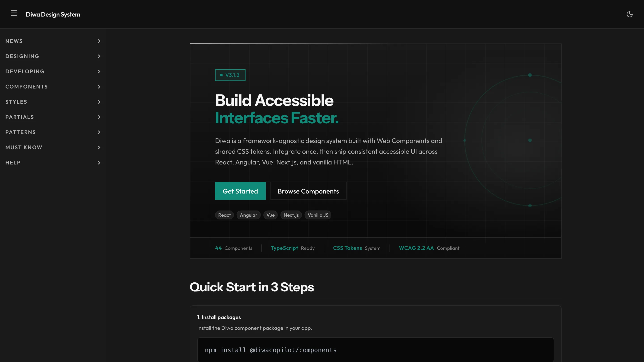Expand the Must Know section chevron
Image resolution: width=644 pixels, height=362 pixels.
coord(99,147)
